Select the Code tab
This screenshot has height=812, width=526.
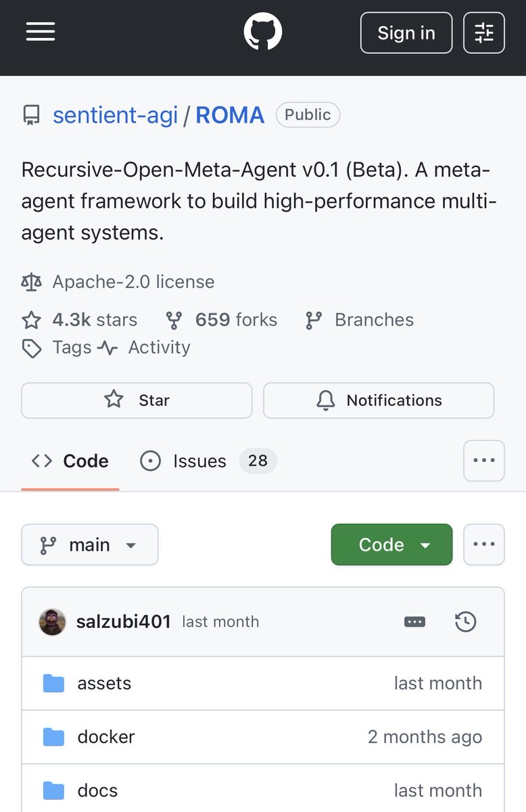[x=70, y=461]
